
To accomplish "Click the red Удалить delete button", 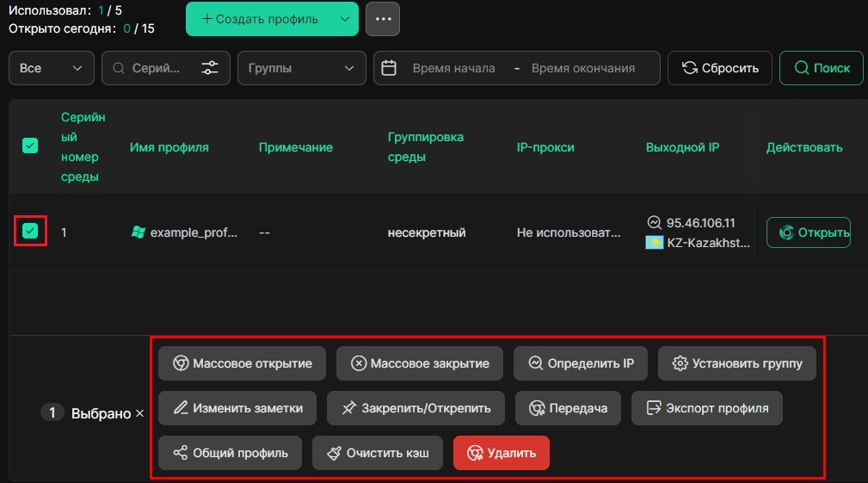I will tap(502, 453).
